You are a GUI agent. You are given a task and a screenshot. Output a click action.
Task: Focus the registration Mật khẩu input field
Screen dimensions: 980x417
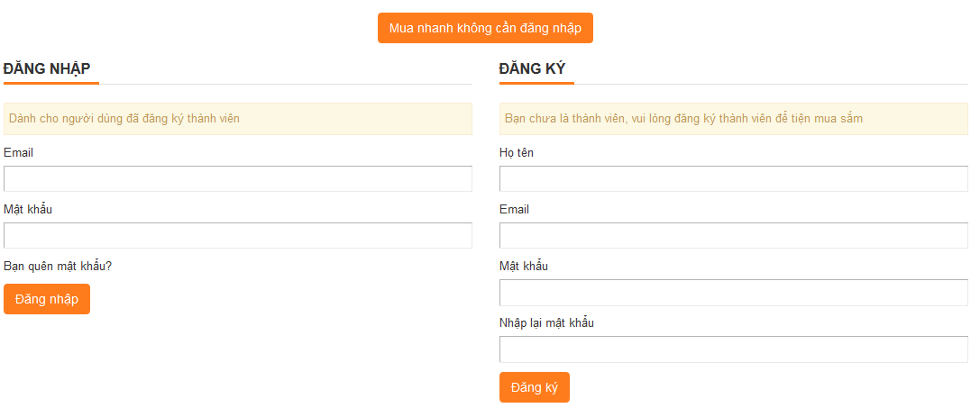pos(734,293)
